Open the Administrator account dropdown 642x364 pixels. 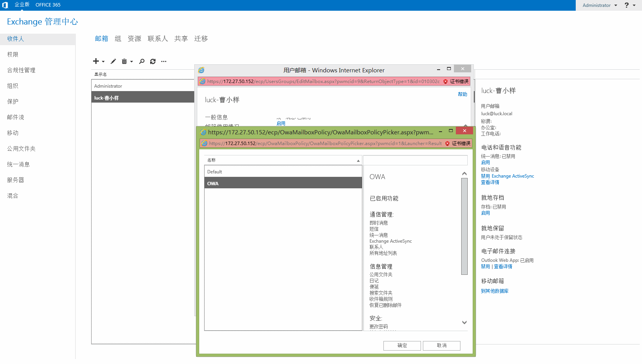600,5
